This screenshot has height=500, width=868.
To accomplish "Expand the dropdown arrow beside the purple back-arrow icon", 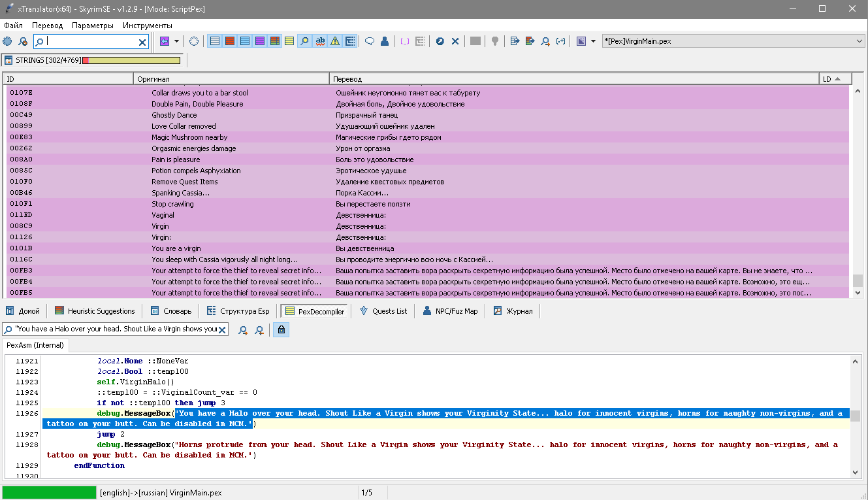I will click(177, 41).
